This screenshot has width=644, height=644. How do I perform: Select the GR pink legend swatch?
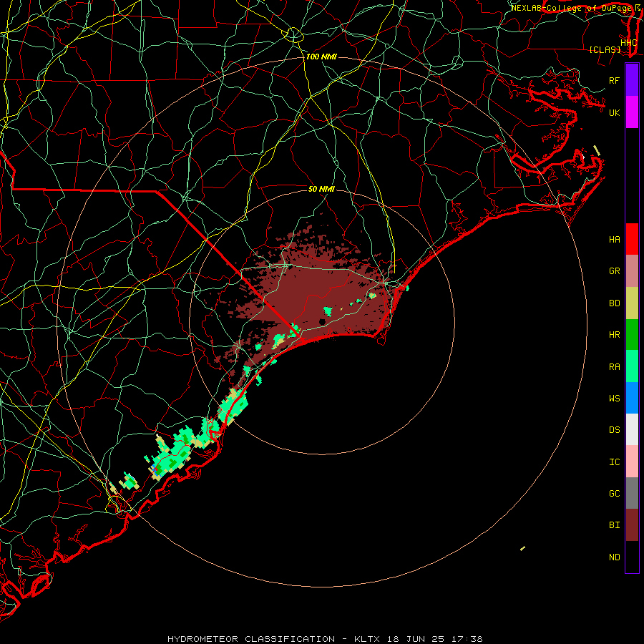pos(632,270)
